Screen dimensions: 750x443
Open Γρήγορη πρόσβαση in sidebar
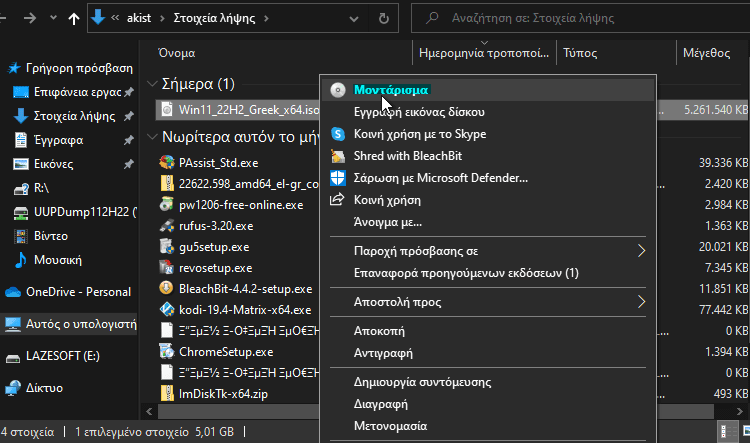pos(79,68)
